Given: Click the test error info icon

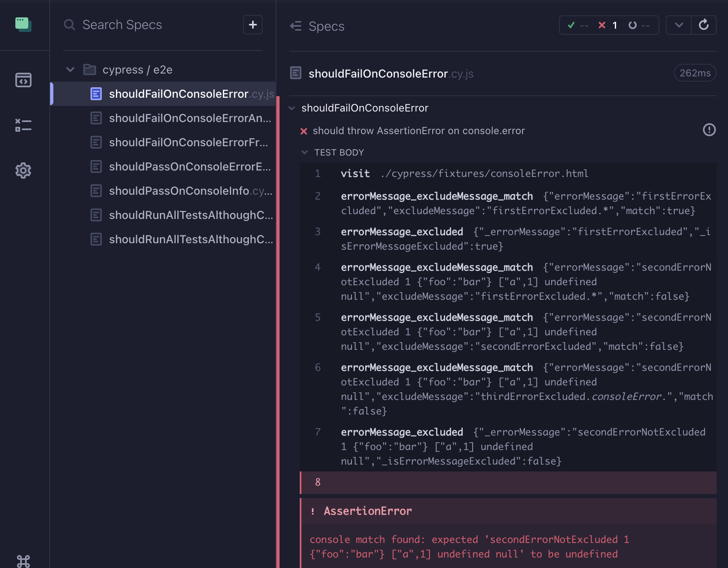Looking at the screenshot, I should 709,130.
